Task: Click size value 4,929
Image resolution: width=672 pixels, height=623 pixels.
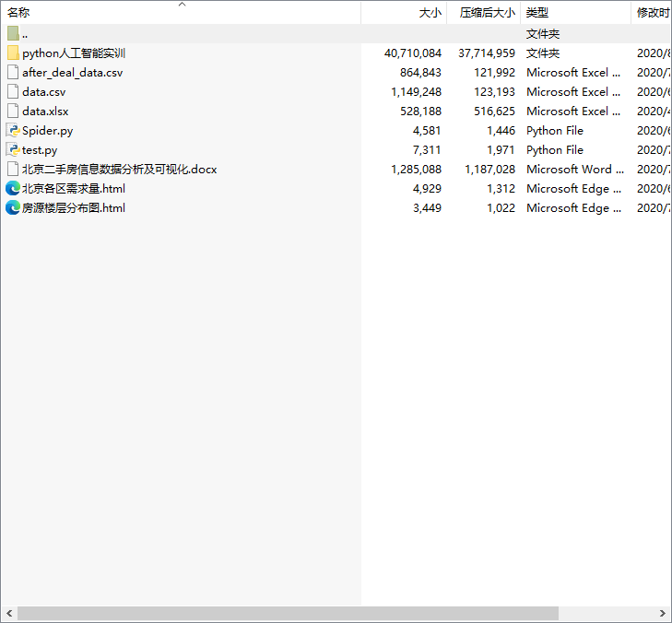Action: [x=427, y=188]
